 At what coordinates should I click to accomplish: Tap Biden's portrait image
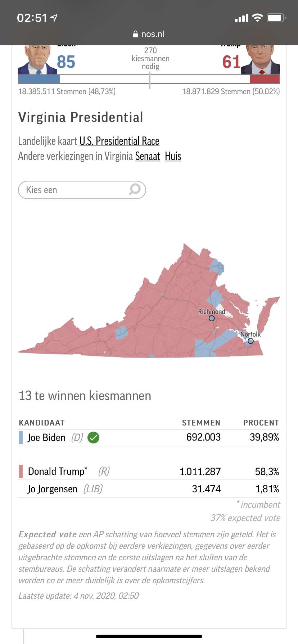click(x=37, y=60)
